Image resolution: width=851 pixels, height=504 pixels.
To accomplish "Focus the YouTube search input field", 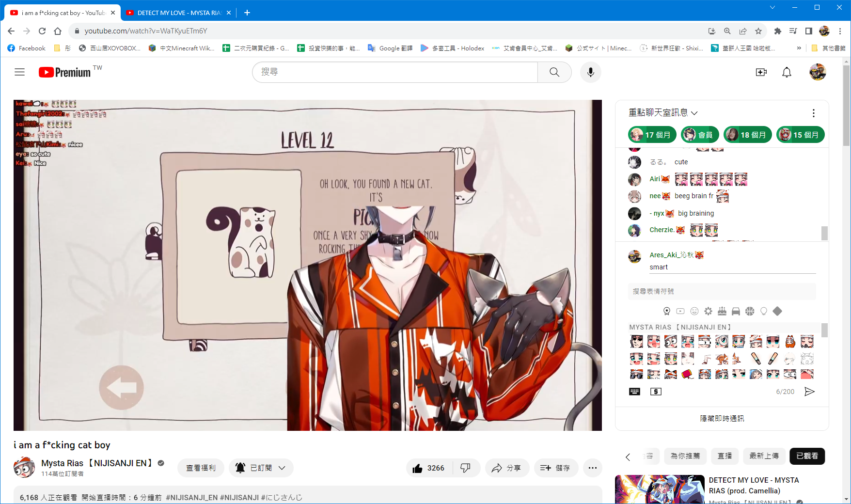I will (x=395, y=72).
